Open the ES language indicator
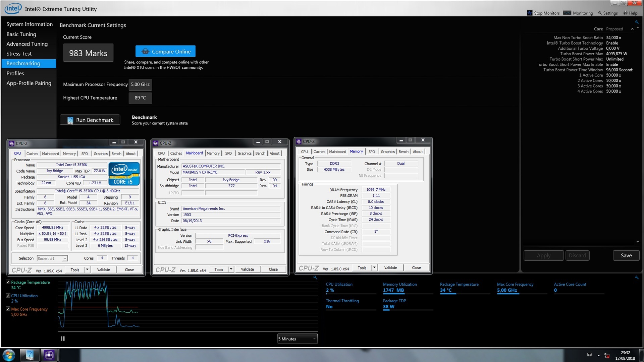The width and height of the screenshot is (644, 362). [x=589, y=354]
